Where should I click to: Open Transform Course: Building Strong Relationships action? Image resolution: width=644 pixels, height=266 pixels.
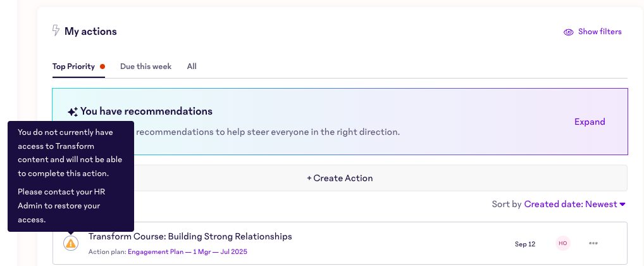coord(190,236)
